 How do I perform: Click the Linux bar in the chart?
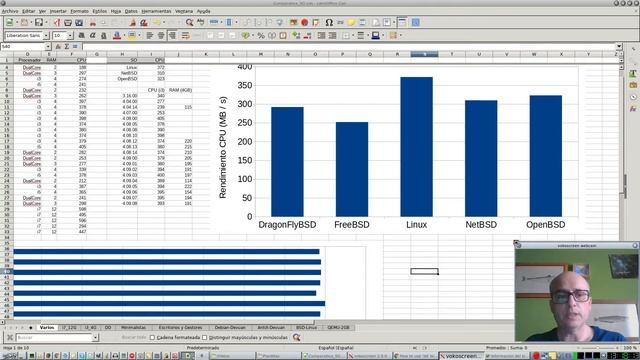pos(416,147)
